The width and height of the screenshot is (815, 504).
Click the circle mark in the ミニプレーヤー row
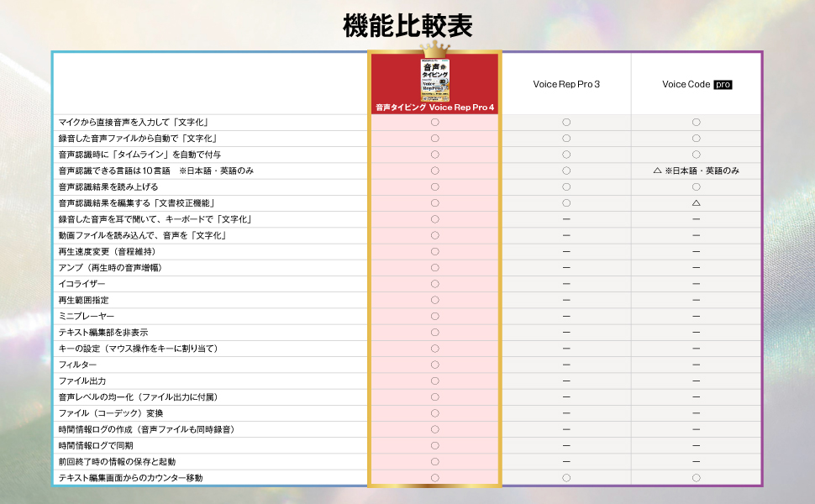pyautogui.click(x=434, y=316)
